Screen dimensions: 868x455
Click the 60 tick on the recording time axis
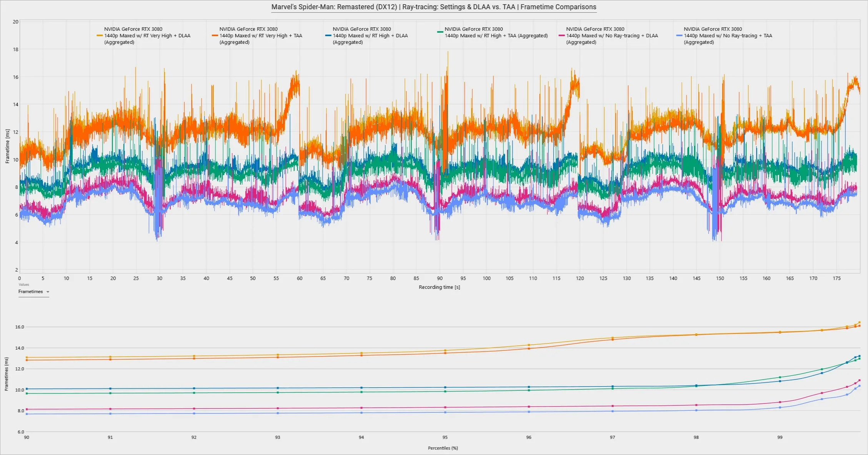[300, 278]
